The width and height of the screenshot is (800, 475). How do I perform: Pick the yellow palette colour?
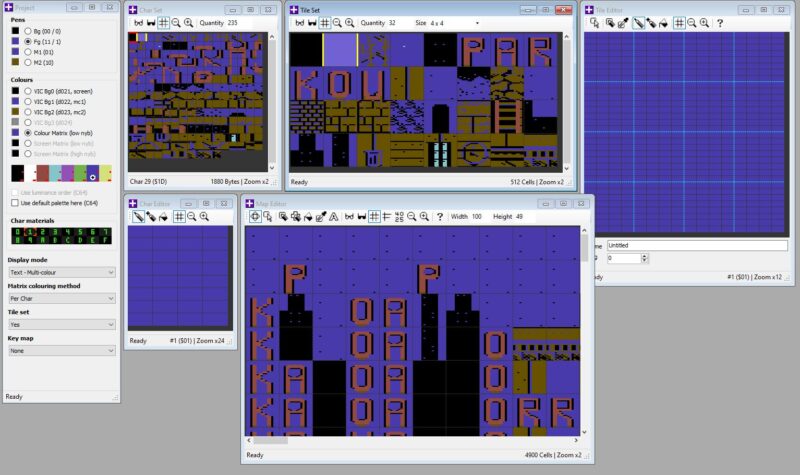(106, 173)
